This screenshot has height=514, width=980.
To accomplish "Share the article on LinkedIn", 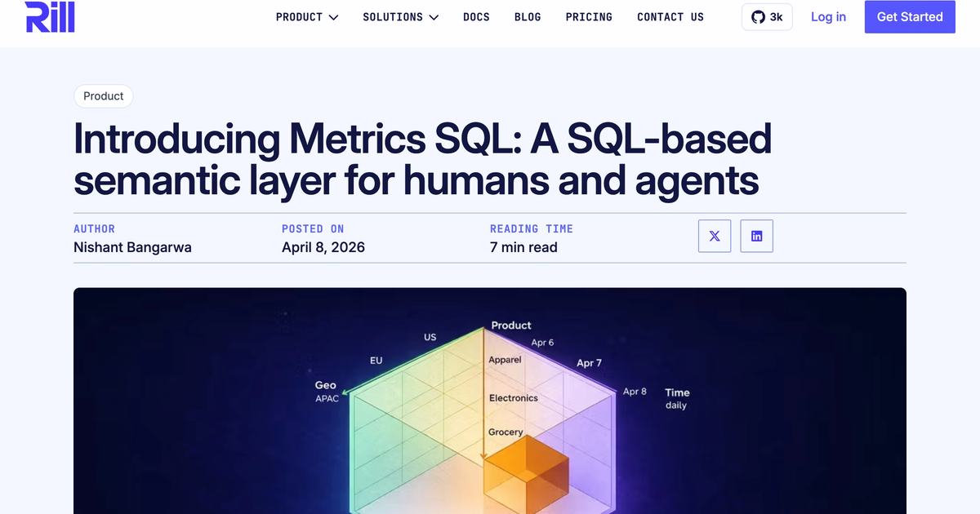I will (757, 236).
